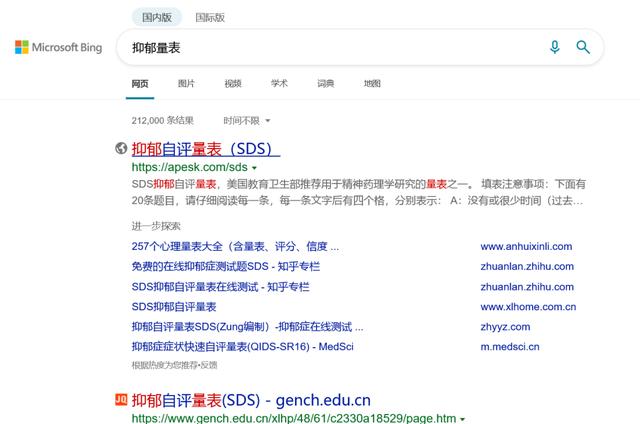Viewport: 640px width, 424px height.
Task: Click the magnifying glass search icon
Action: click(x=583, y=47)
